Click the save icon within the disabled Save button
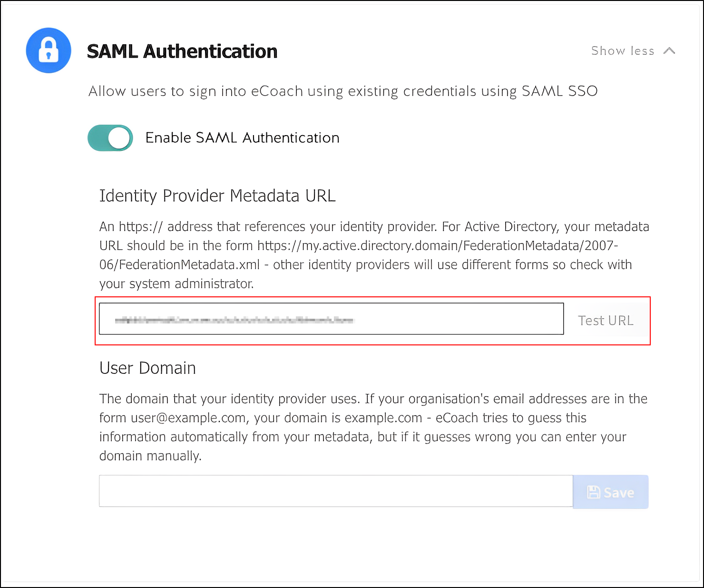Image resolution: width=704 pixels, height=588 pixels. (x=594, y=492)
